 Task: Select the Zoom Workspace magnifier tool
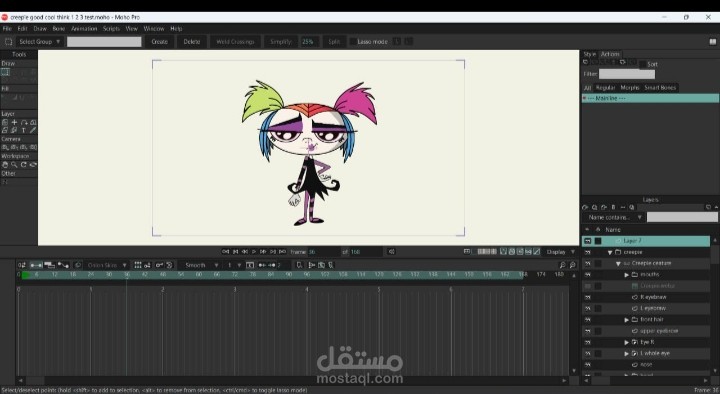click(14, 164)
